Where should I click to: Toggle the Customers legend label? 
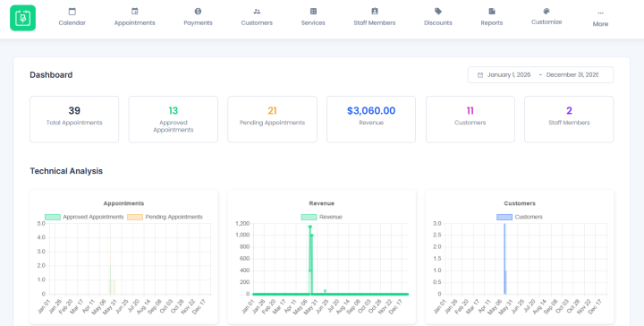(x=529, y=217)
